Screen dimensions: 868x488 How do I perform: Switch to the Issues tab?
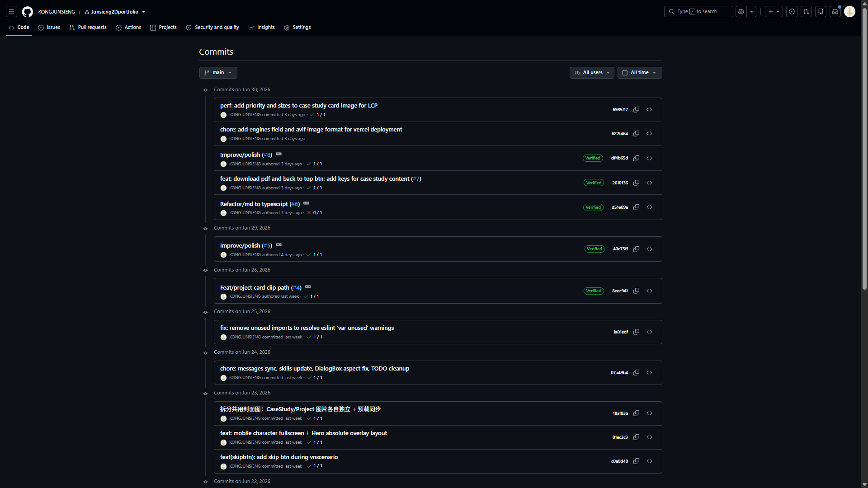pyautogui.click(x=49, y=28)
